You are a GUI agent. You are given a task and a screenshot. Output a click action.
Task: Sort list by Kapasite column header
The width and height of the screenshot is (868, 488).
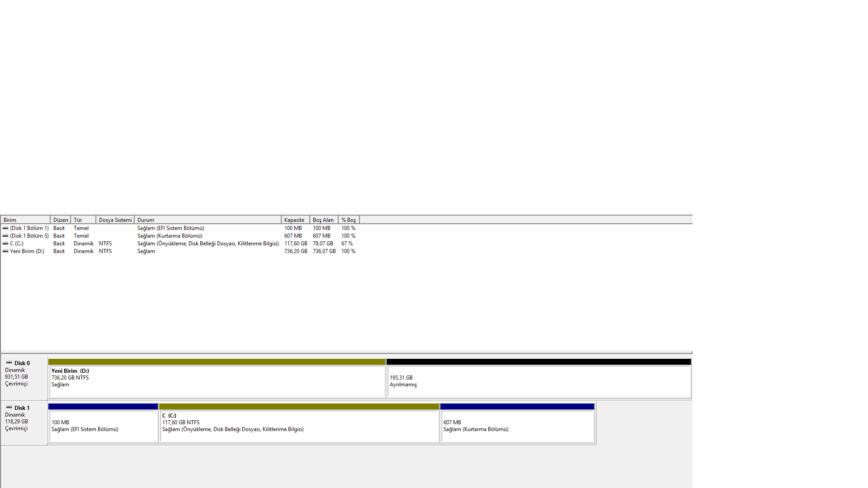point(295,220)
